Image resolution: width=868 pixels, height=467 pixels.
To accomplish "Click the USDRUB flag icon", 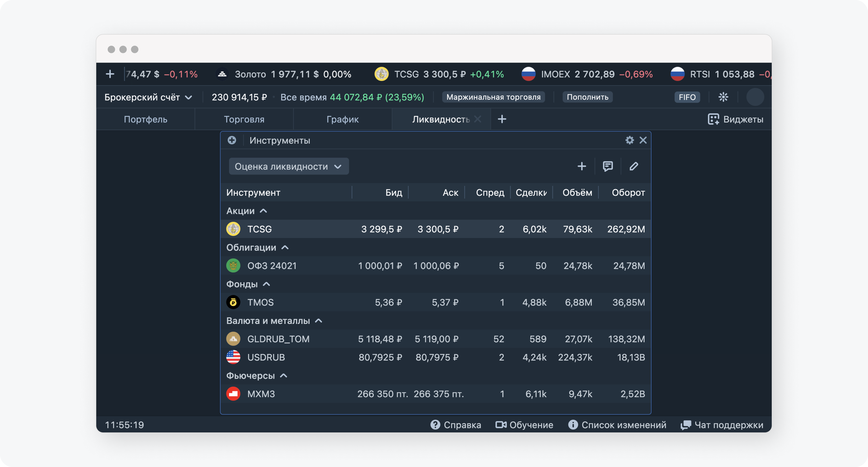I will coord(233,357).
